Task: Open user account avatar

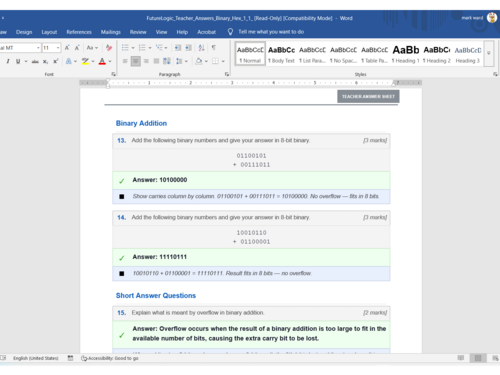Action: [x=492, y=18]
